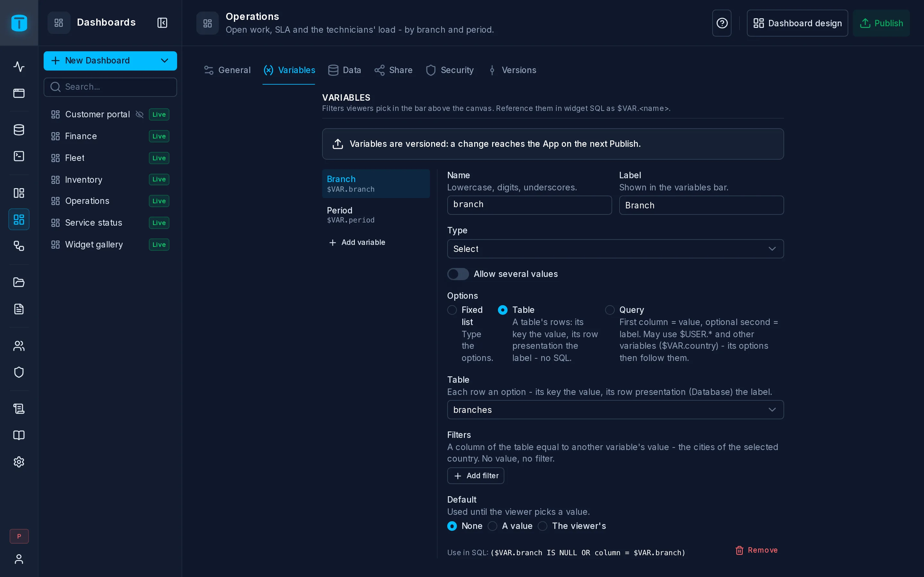Expand the New Dashboard chevron menu
Viewport: 924px width, 577px height.
165,61
